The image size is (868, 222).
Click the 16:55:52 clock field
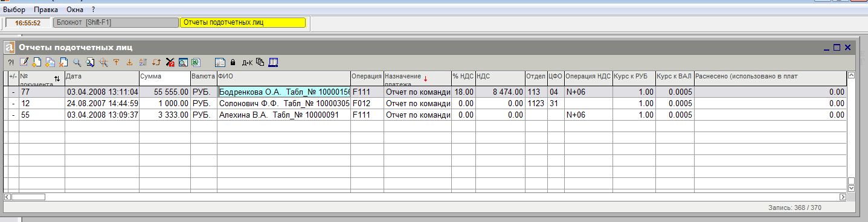pos(28,23)
